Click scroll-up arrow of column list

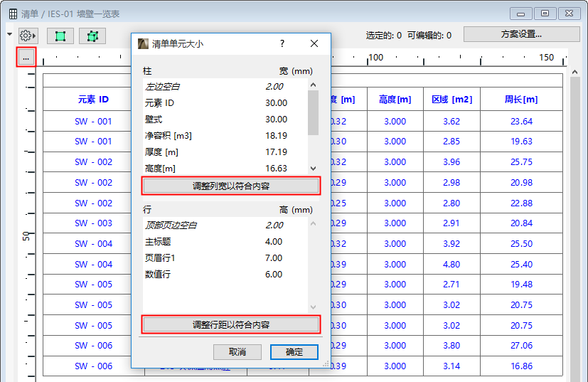(x=314, y=85)
